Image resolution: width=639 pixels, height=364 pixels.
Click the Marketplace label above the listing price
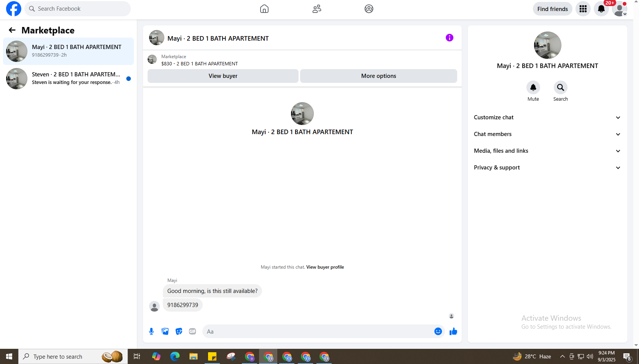(x=173, y=57)
